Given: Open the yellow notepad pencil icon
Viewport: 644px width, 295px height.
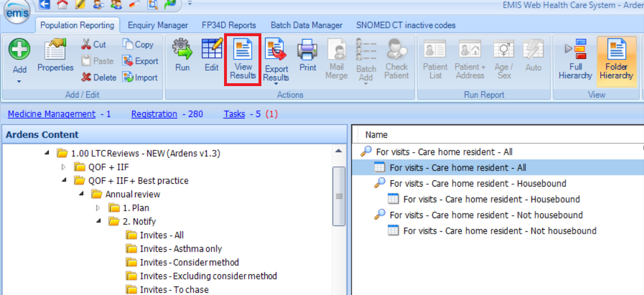Looking at the screenshot, I should [80, 5].
